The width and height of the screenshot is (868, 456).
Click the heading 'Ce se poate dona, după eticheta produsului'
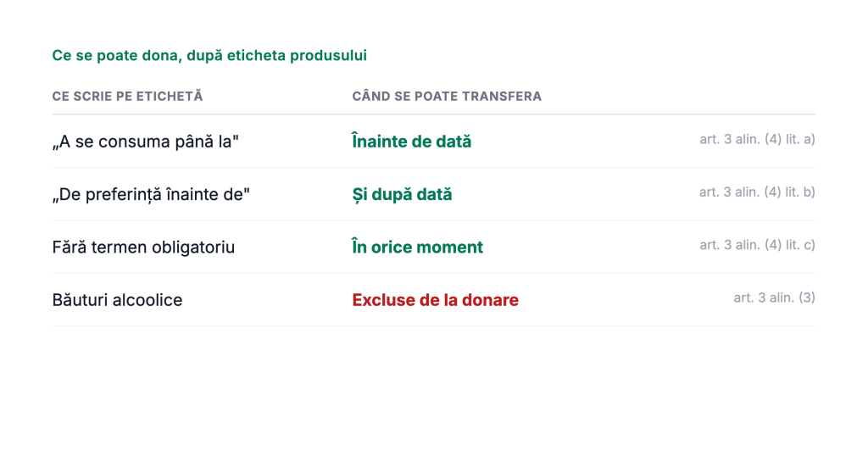pos(209,55)
